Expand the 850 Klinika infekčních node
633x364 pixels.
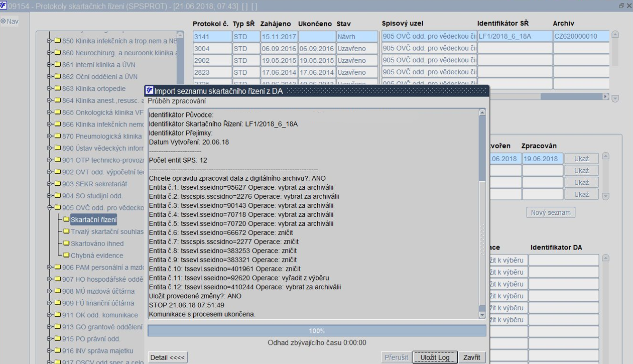pyautogui.click(x=50, y=41)
